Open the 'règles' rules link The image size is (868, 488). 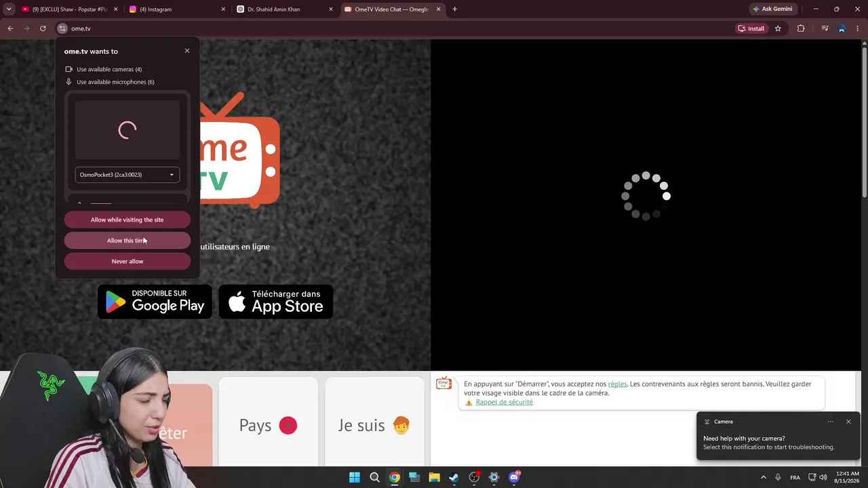617,384
